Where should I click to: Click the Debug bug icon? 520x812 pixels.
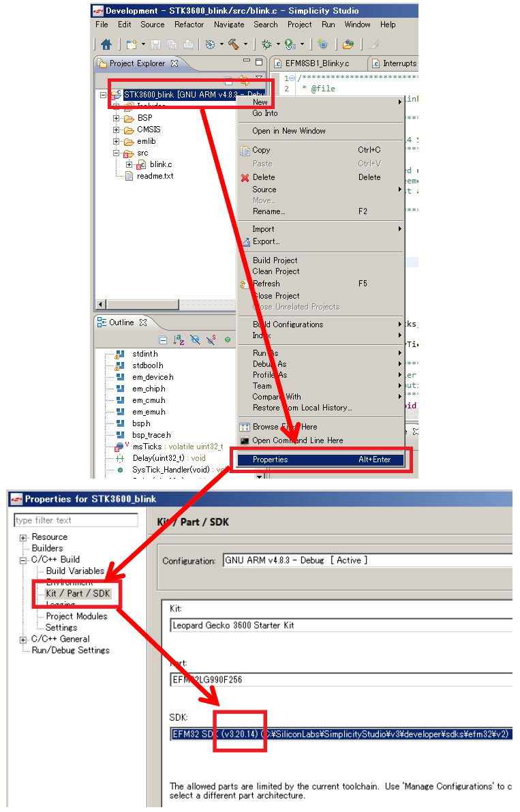[266, 44]
